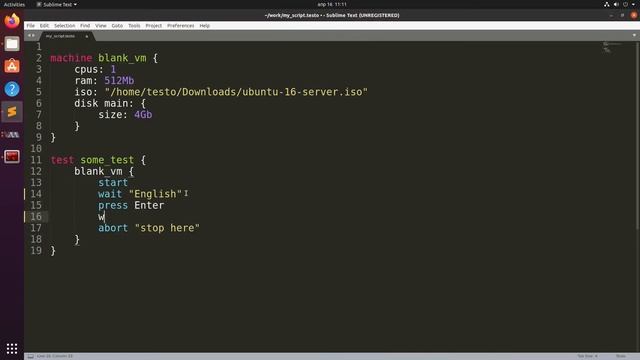The width and height of the screenshot is (640, 360).
Task: Open Firefox from the dock
Action: [x=12, y=20]
